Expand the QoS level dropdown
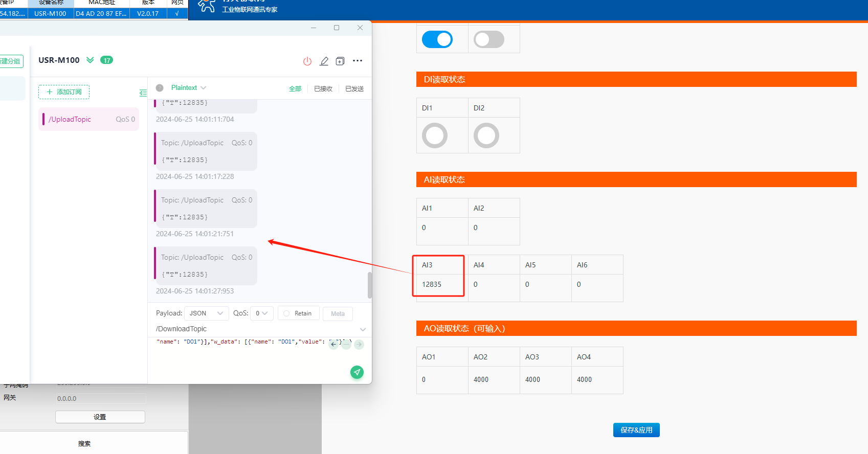The height and width of the screenshot is (454, 868). point(262,313)
